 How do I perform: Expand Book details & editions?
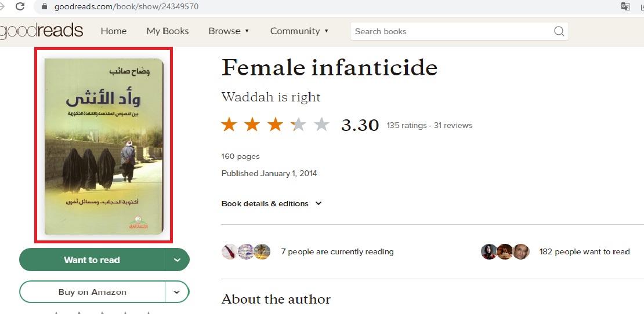pyautogui.click(x=272, y=204)
